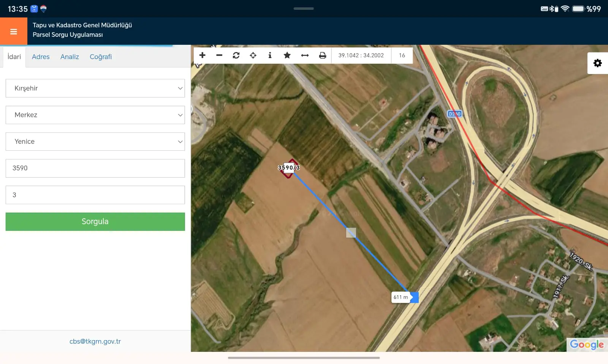608x364 pixels.
Task: Click the Tapu ve Kadastro Genel Müdürlüğü title
Action: [x=82, y=25]
